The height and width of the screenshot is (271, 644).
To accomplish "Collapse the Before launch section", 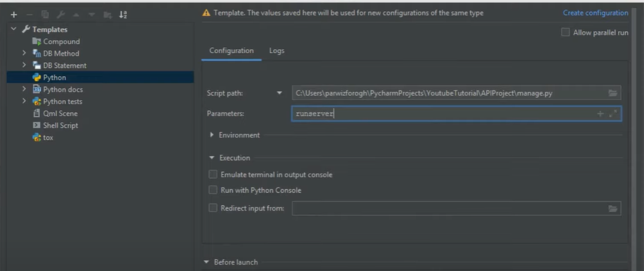I will (206, 262).
